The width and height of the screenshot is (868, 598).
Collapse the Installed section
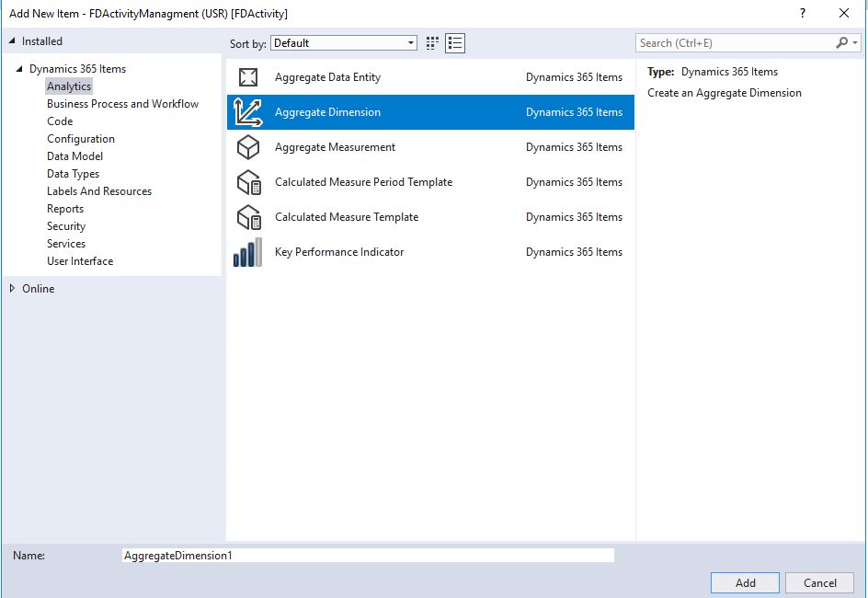click(12, 41)
